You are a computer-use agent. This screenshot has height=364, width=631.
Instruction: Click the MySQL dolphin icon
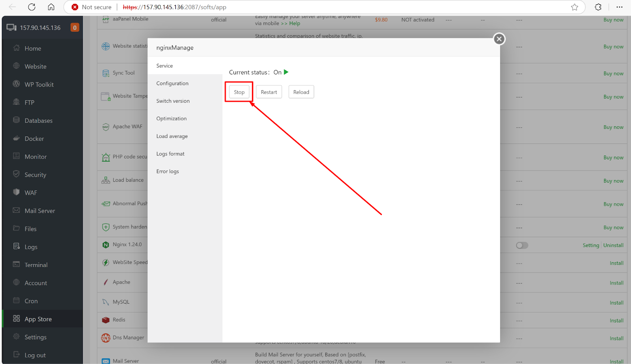105,302
